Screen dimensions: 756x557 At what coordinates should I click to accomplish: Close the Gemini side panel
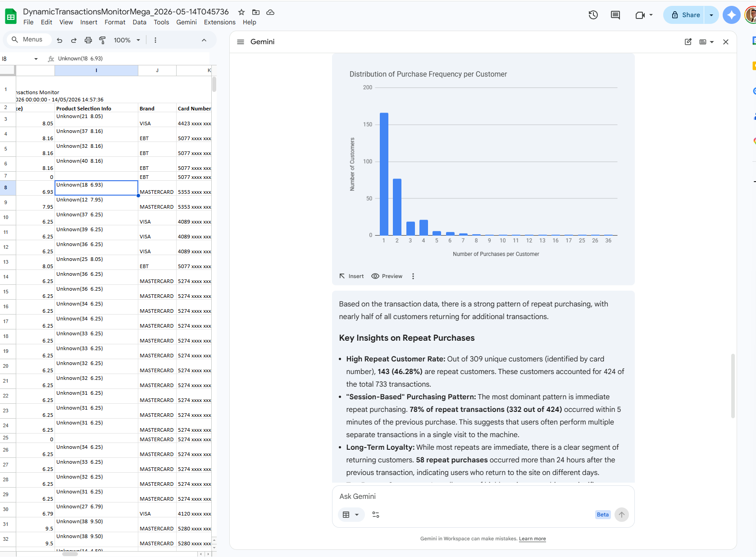click(726, 42)
